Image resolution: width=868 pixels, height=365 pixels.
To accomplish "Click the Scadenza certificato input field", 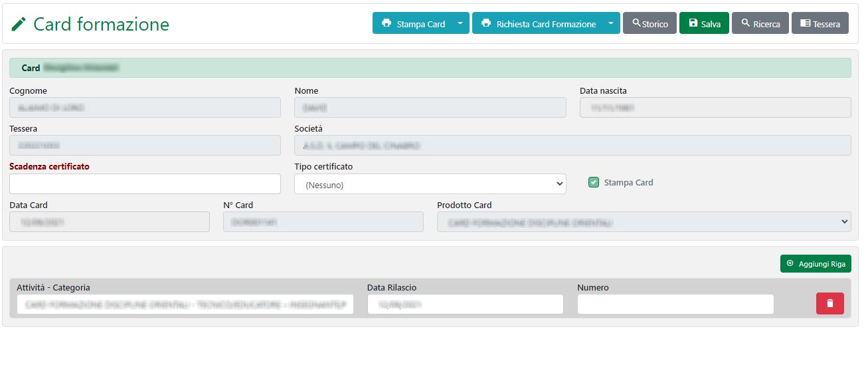I will 145,184.
